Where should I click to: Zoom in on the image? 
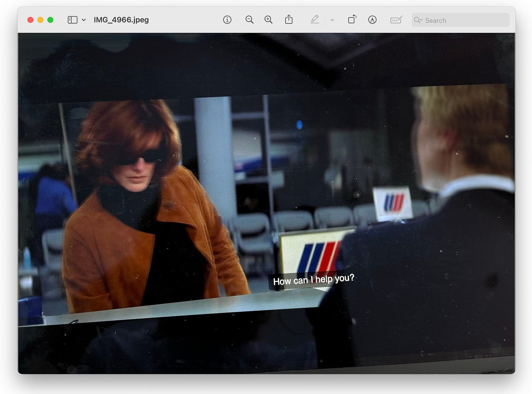pyautogui.click(x=269, y=20)
